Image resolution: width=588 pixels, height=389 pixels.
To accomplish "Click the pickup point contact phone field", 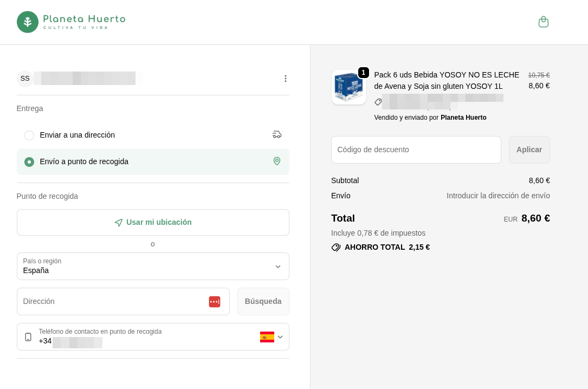I will pyautogui.click(x=153, y=337).
